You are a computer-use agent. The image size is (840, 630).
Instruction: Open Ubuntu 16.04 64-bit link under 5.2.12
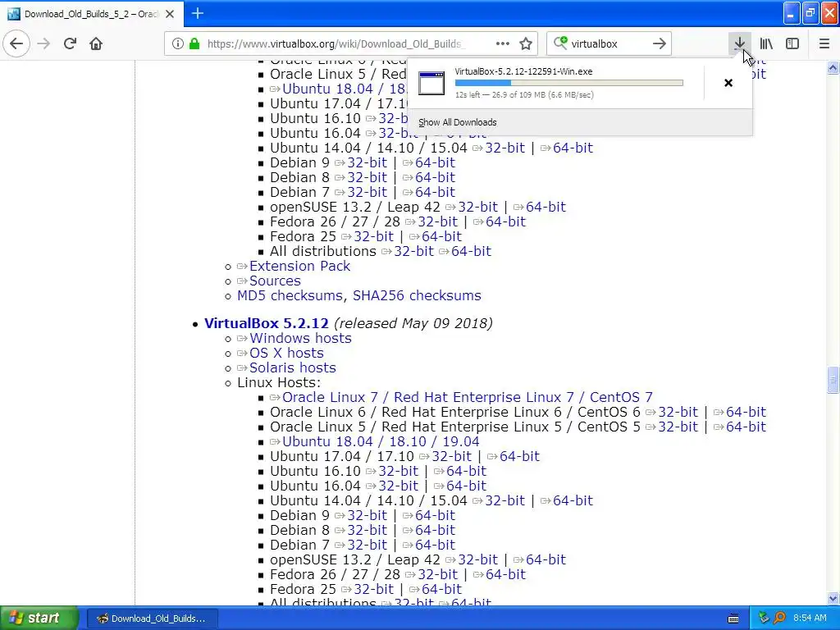(466, 486)
